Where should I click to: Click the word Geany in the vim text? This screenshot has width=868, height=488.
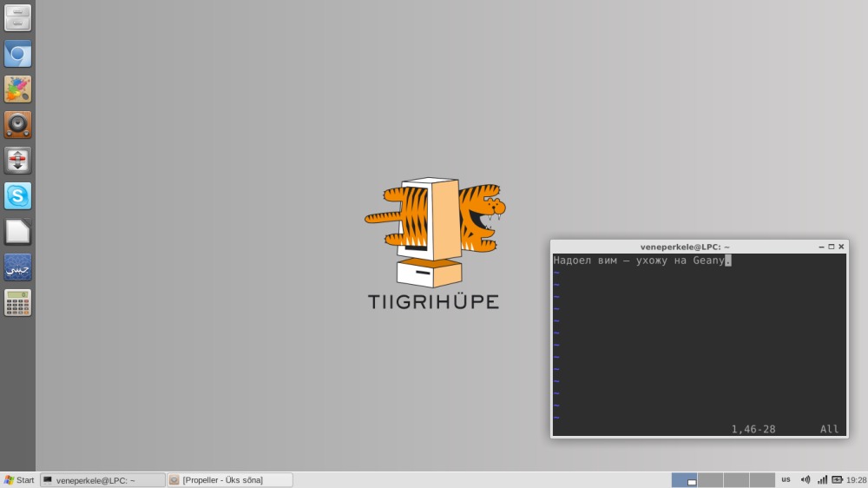click(x=708, y=260)
